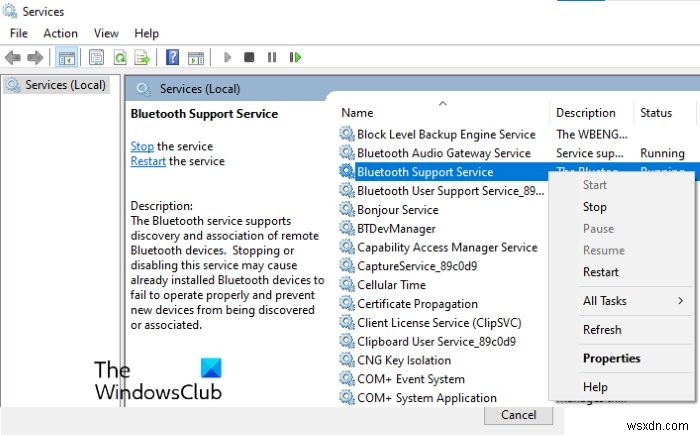The width and height of the screenshot is (700, 436).
Task: Toggle the Show/Hide Console Tree icon
Action: (67, 58)
